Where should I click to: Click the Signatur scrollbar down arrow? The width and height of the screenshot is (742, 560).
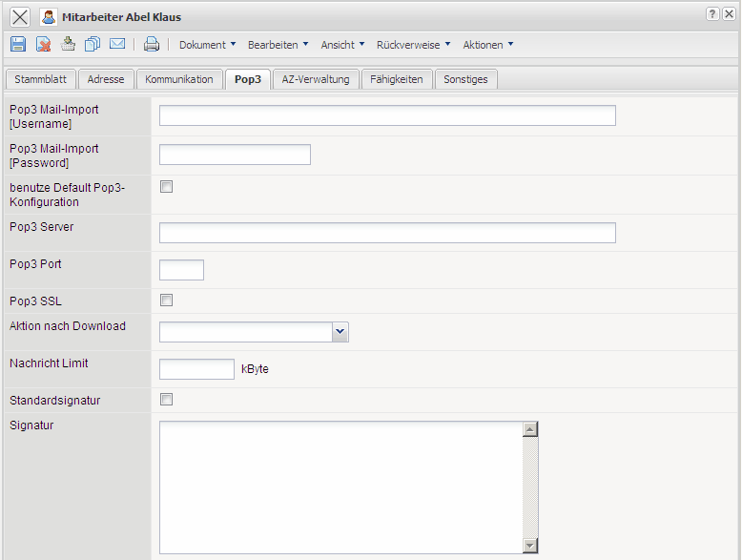coord(530,545)
